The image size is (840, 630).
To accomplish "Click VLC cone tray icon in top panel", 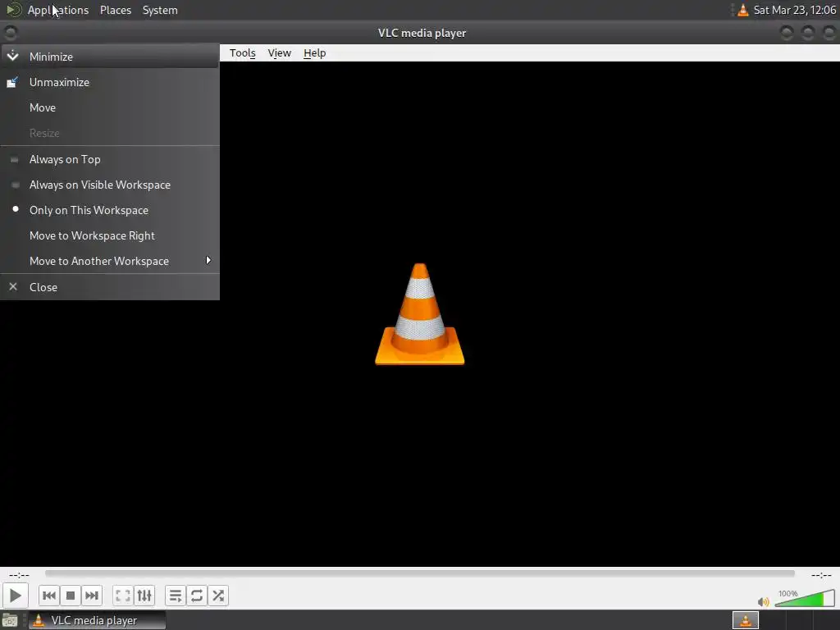I will coord(743,10).
